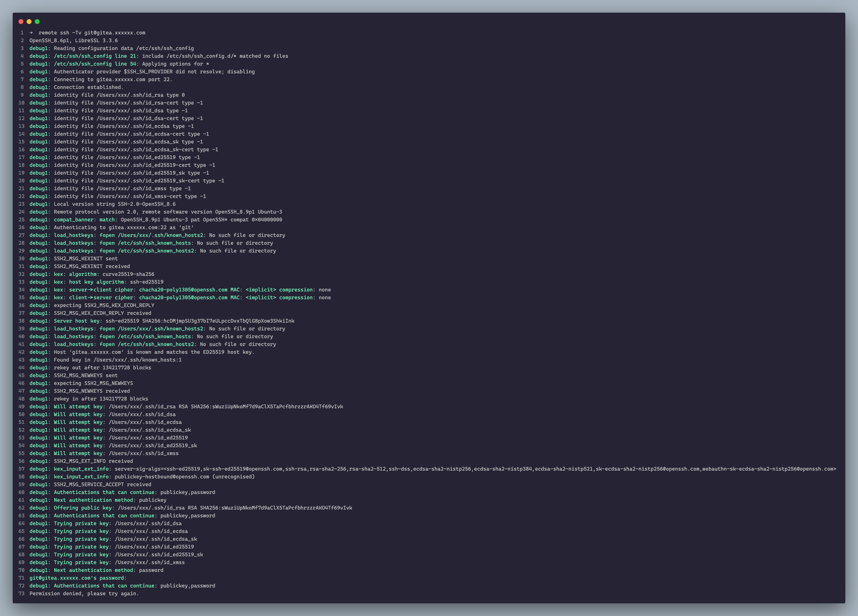858x616 pixels.
Task: Click the 'OpenSSH_8.6p1, LibreSSL 3.3.6' line
Action: (x=74, y=40)
